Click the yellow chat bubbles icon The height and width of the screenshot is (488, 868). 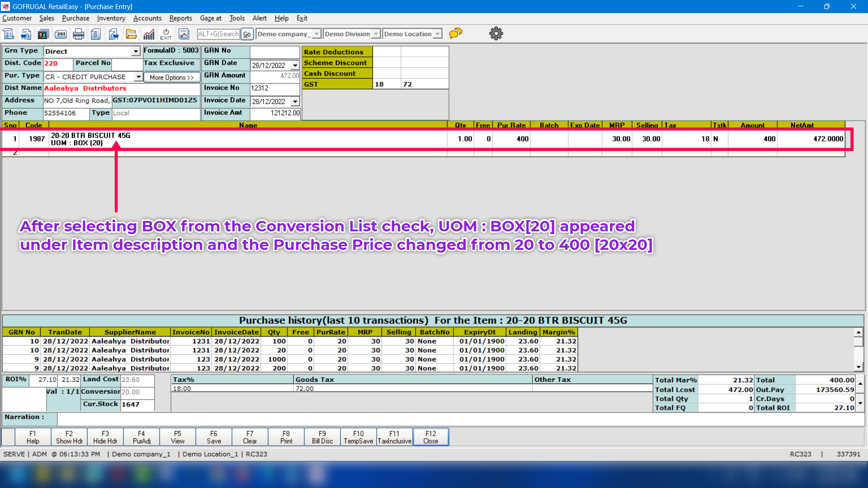coord(456,33)
